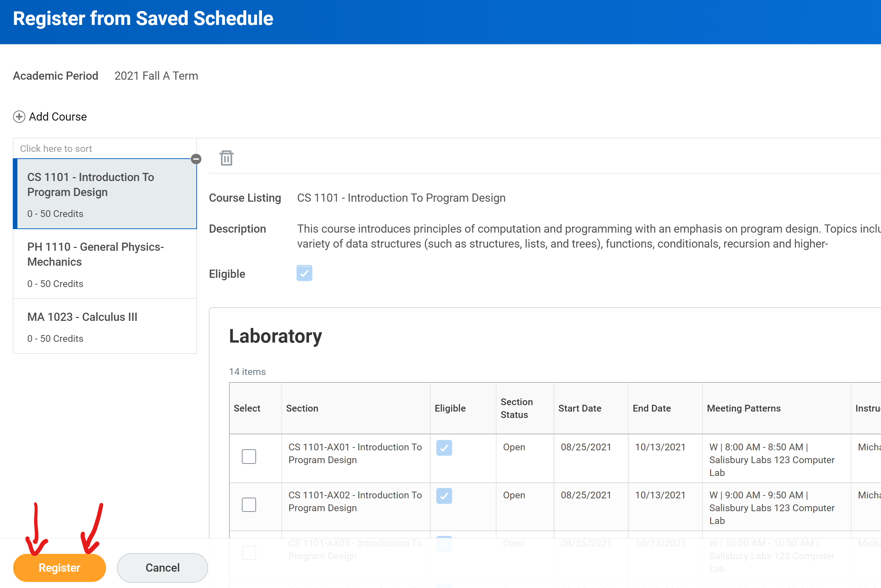Viewport: 881px width, 588px height.
Task: Click the Add Course link text
Action: pos(58,117)
